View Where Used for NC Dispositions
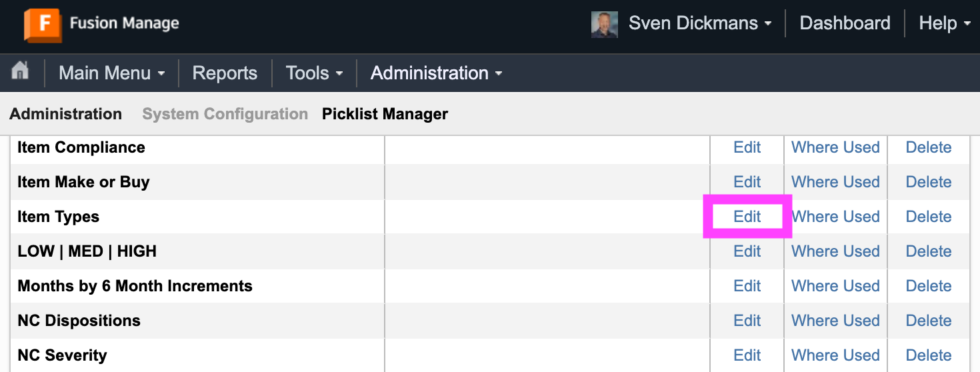The image size is (980, 372). click(x=835, y=321)
